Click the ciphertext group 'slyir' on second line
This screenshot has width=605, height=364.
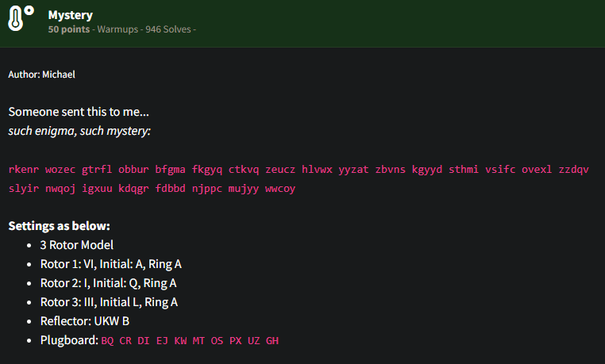[24, 189]
